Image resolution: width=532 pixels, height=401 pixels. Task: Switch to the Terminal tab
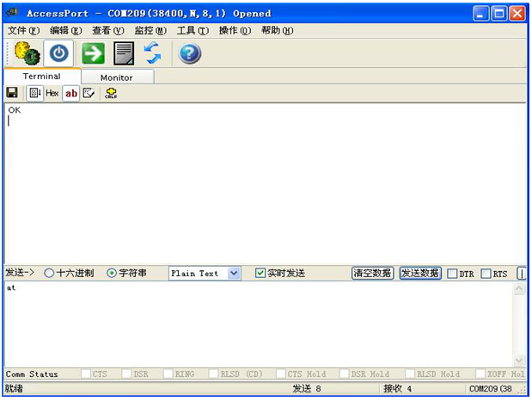(42, 76)
